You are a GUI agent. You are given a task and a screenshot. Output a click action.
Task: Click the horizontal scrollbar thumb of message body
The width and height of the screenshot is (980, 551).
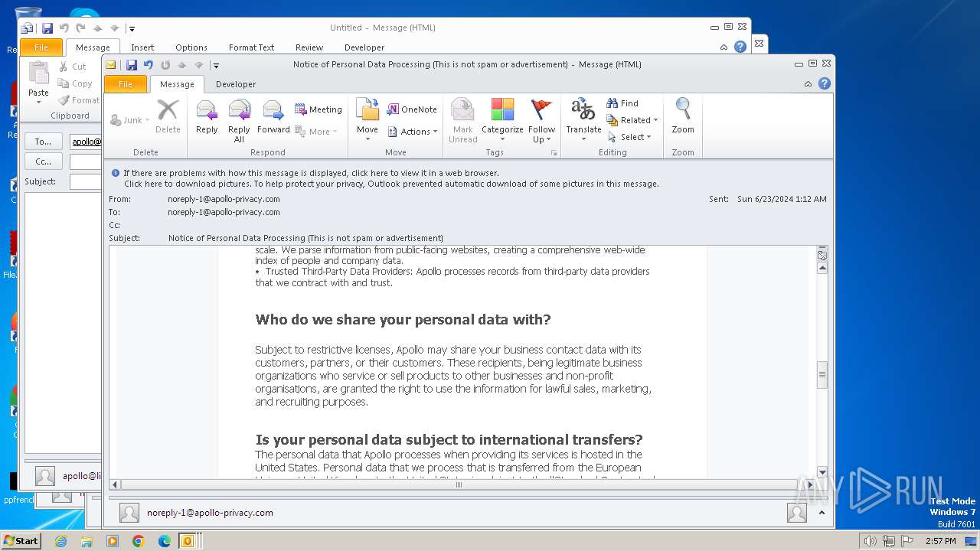pos(459,484)
